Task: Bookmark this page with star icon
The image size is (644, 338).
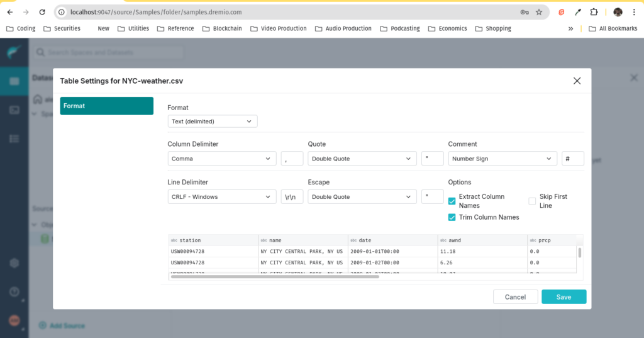Action: coord(539,12)
